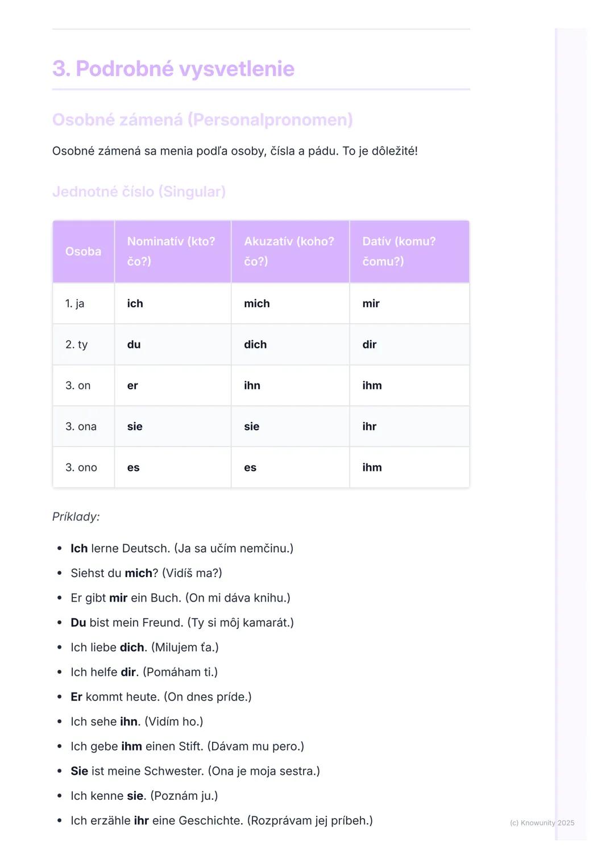Screen dimensions: 614x868
Task: Select the "Osoba" table header cell
Action: [x=83, y=251]
